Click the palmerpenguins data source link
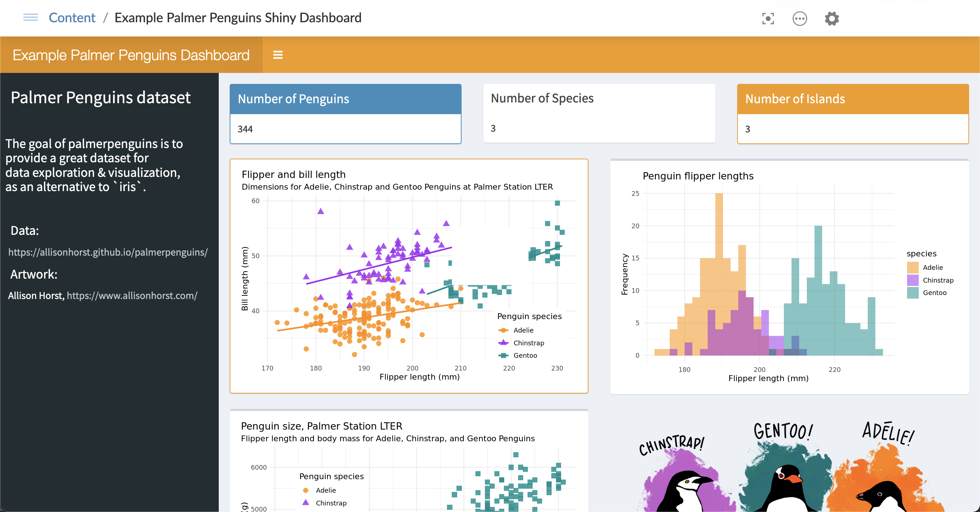 tap(108, 252)
